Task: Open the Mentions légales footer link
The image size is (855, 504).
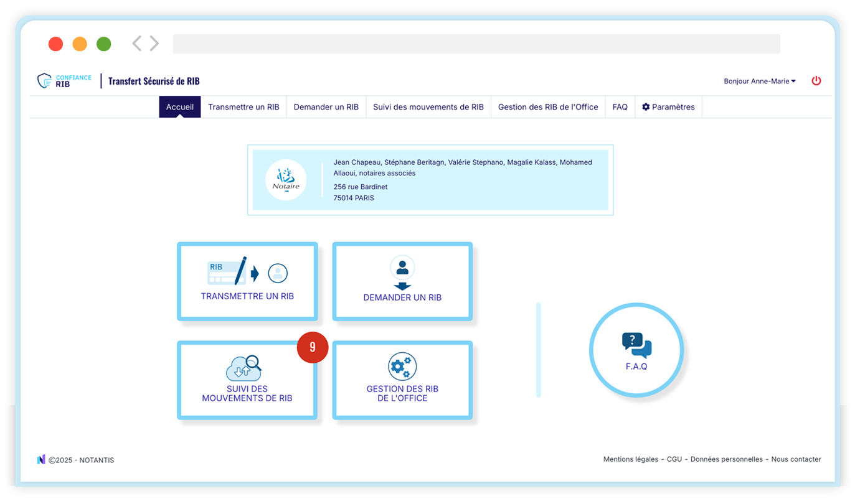Action: pyautogui.click(x=630, y=459)
